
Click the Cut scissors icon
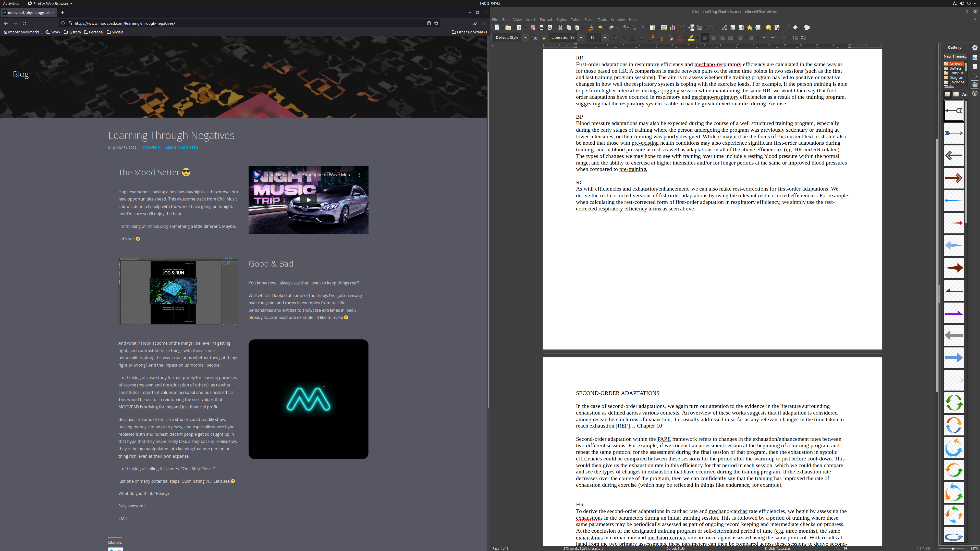[560, 28]
